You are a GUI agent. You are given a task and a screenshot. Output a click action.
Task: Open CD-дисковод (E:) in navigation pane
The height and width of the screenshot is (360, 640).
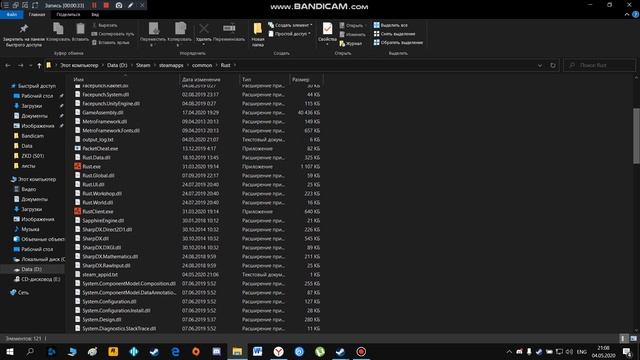(x=40, y=279)
